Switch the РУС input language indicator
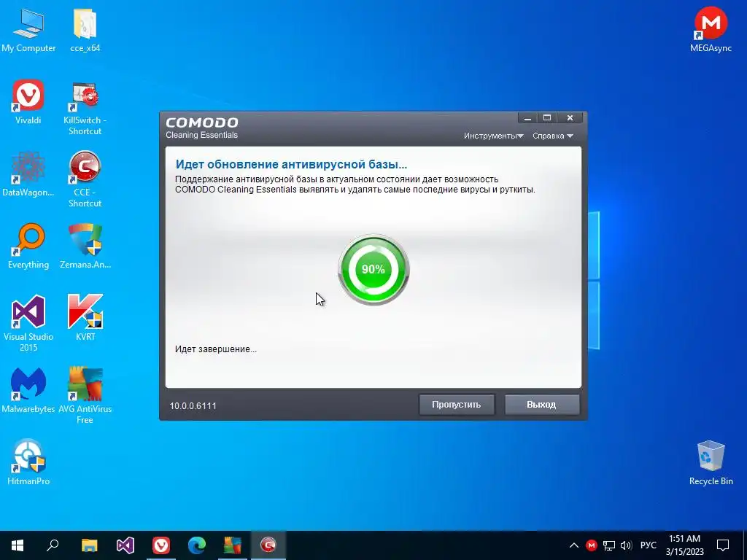 tap(648, 545)
